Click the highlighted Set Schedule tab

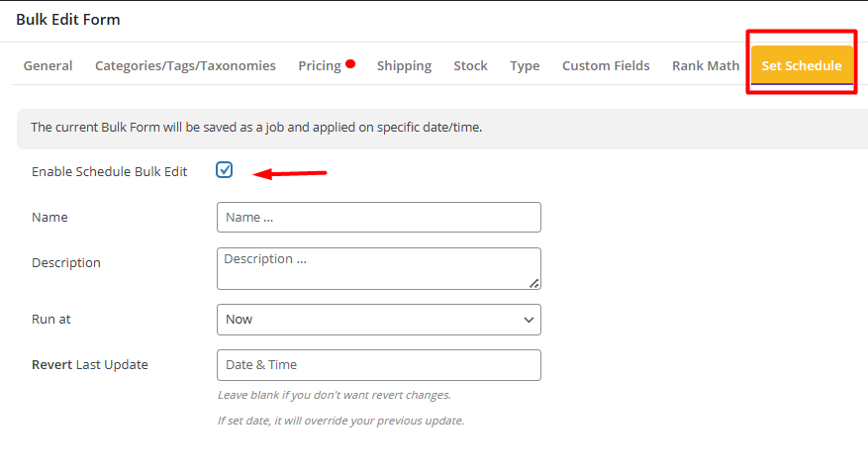(x=801, y=66)
